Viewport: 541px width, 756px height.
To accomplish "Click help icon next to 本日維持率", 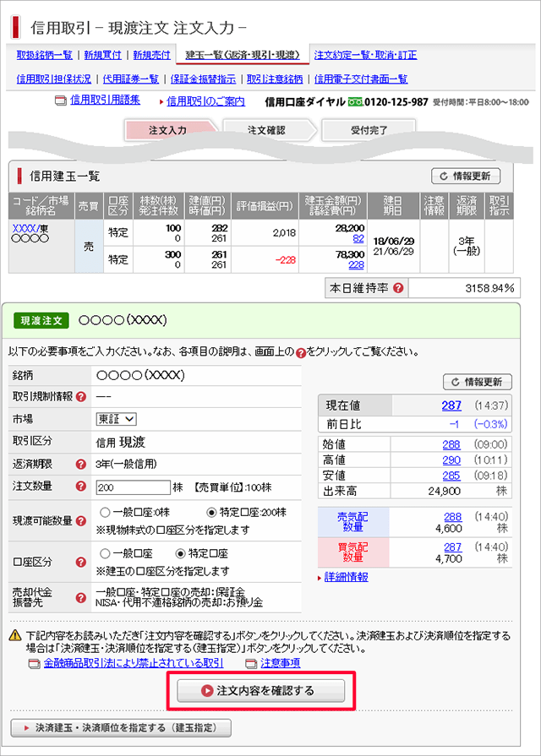I will click(x=398, y=288).
